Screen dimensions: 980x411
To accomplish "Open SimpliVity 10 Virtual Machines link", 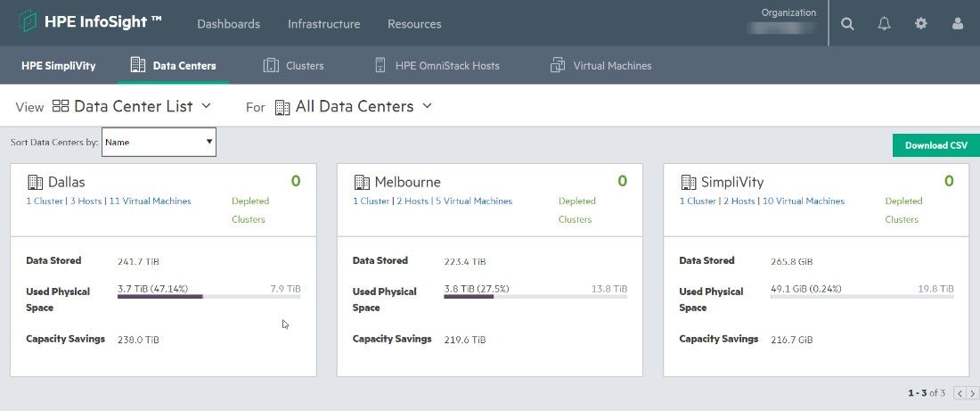I will pyautogui.click(x=803, y=201).
